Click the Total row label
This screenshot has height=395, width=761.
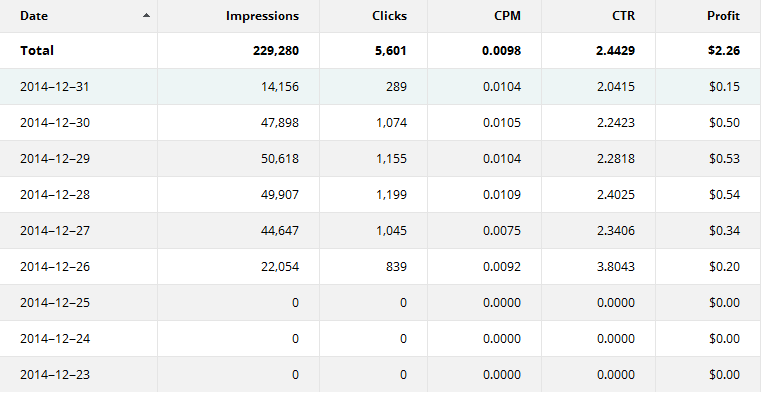click(37, 50)
